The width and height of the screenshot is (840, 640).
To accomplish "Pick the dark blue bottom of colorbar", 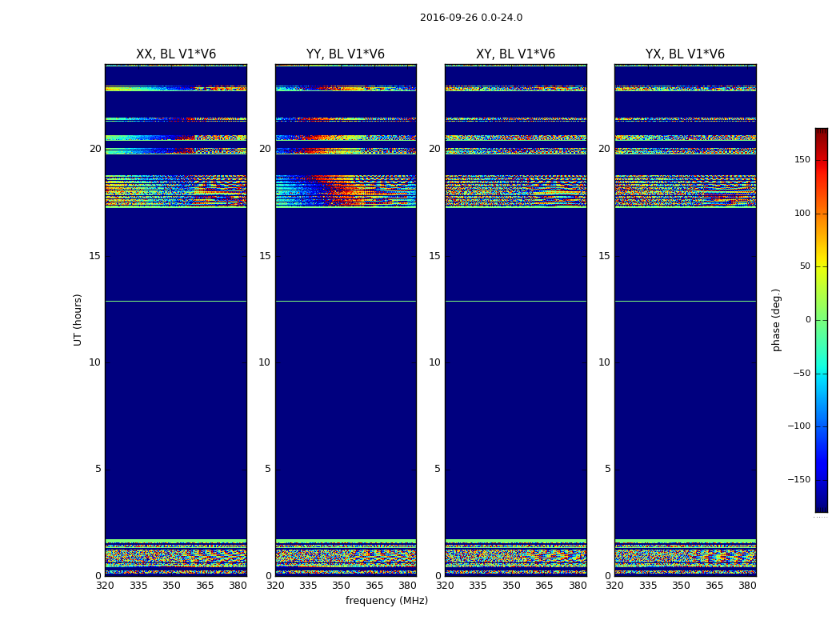I will (x=821, y=507).
